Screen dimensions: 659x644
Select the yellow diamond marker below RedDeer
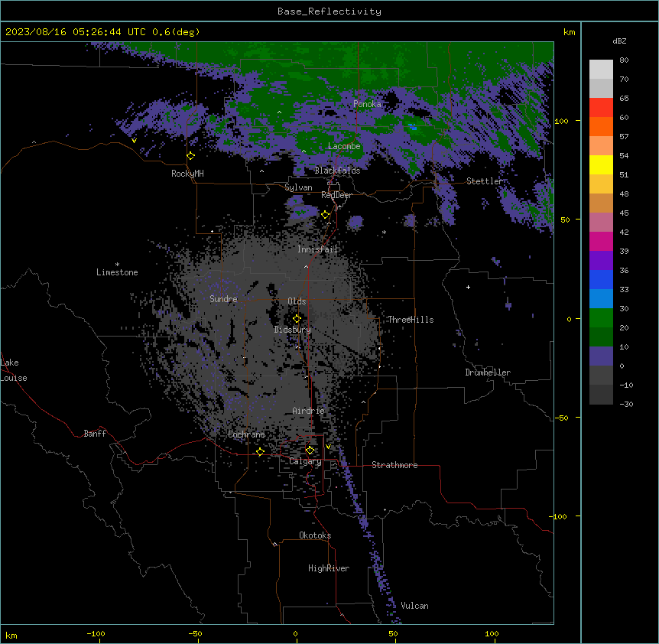tap(326, 215)
